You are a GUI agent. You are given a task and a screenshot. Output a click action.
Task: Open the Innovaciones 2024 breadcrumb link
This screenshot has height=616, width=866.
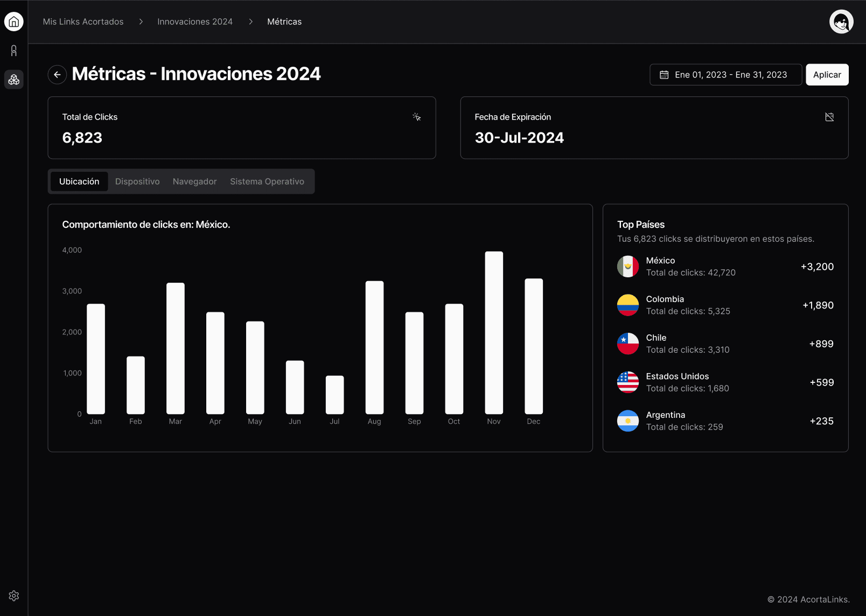(195, 22)
